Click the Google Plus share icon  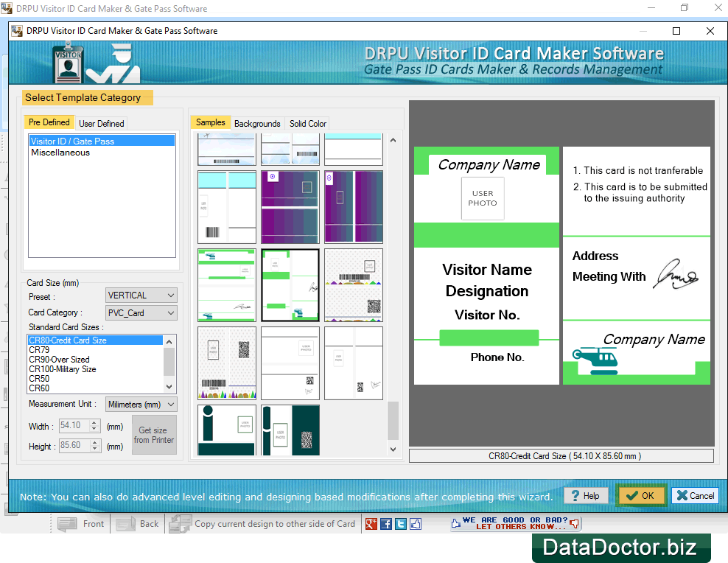coord(371,524)
